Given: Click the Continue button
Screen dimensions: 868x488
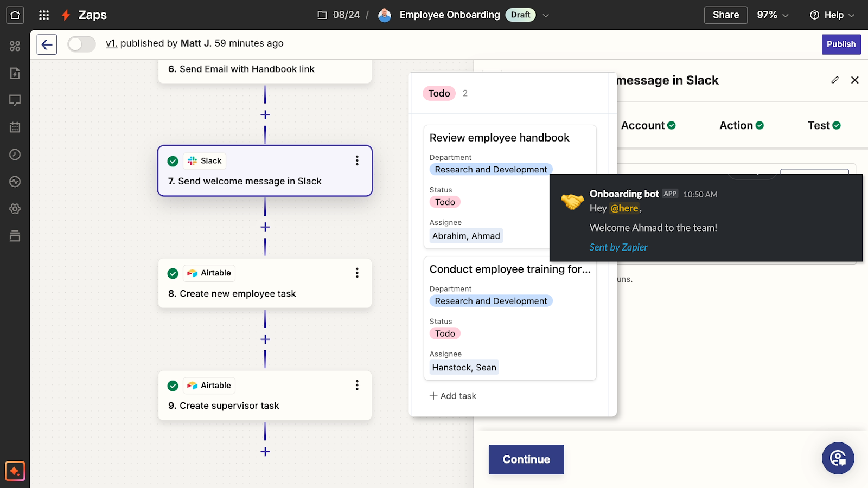Looking at the screenshot, I should [526, 459].
